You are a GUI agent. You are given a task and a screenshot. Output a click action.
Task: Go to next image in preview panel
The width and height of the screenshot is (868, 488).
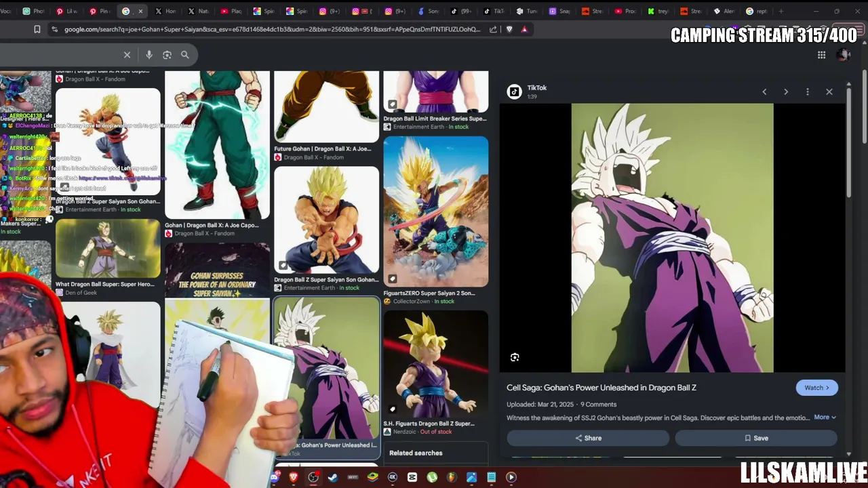point(786,91)
